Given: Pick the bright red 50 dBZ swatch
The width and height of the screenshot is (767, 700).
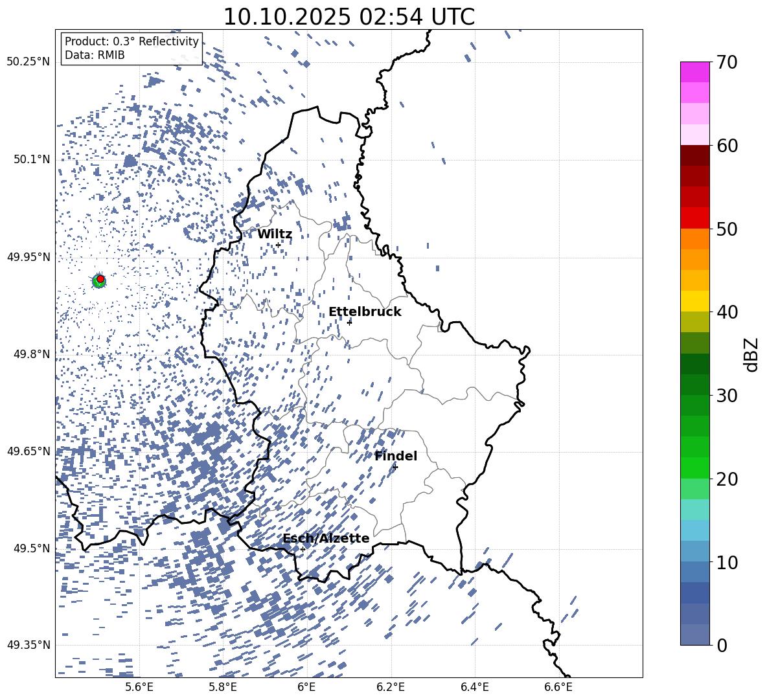Looking at the screenshot, I should pos(694,218).
